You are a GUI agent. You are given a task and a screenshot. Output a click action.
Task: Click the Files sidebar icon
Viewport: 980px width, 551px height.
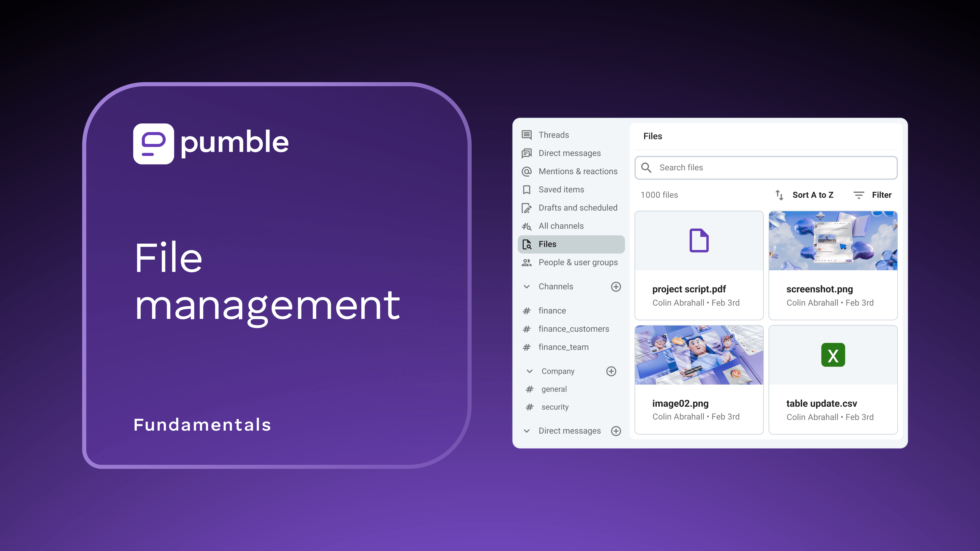(526, 244)
